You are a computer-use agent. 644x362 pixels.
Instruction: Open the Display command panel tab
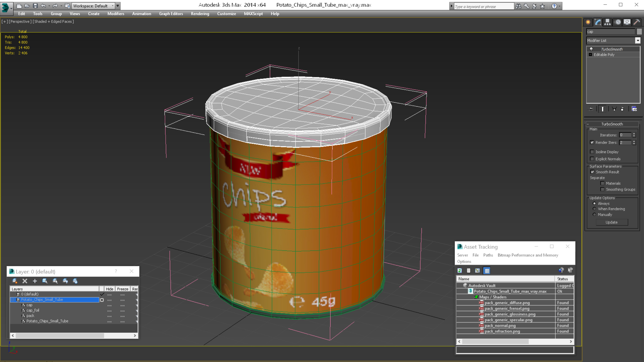click(x=627, y=22)
